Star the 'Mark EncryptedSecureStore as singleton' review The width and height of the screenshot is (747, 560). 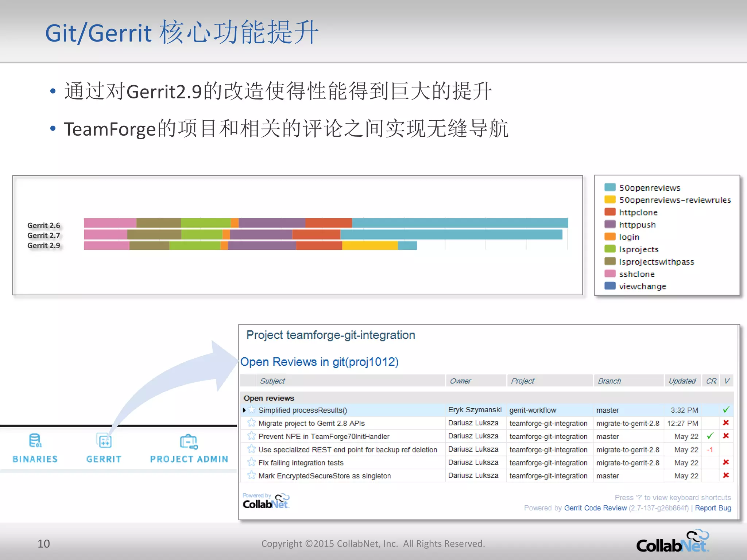252,475
